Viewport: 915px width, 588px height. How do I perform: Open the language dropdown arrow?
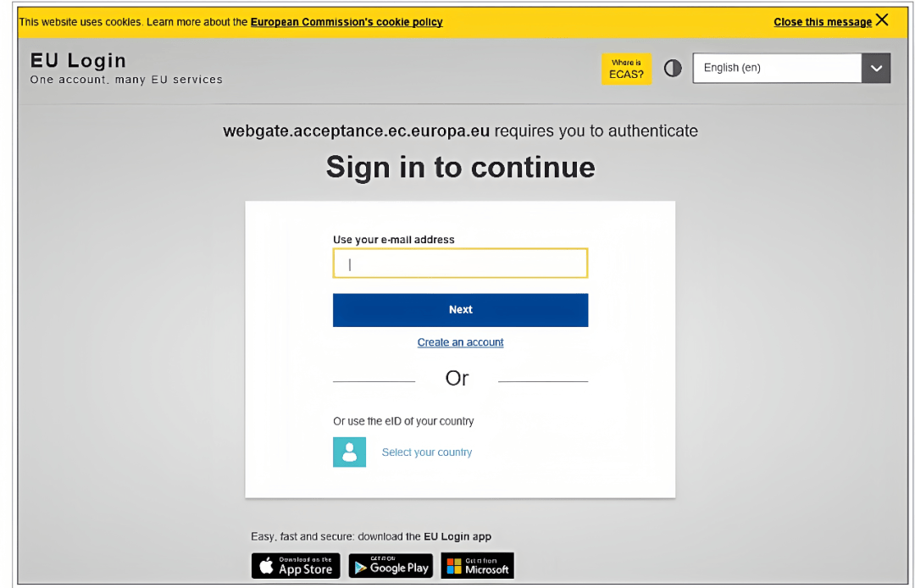(x=876, y=69)
